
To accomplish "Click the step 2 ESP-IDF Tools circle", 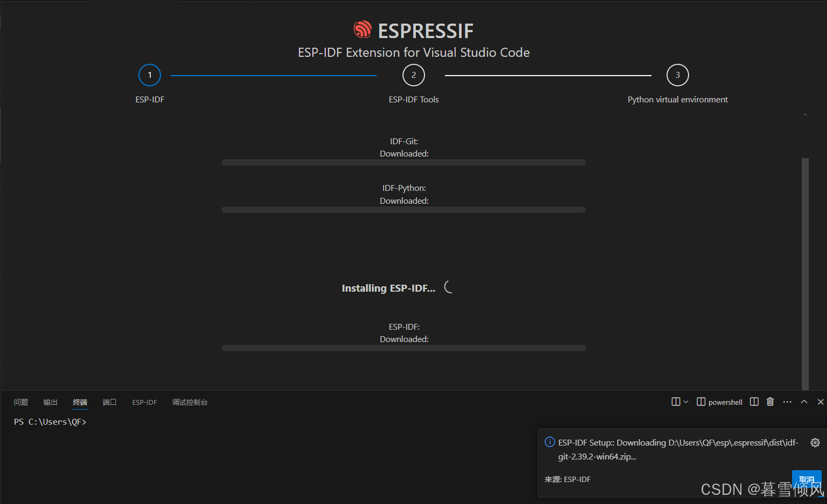I will click(414, 75).
